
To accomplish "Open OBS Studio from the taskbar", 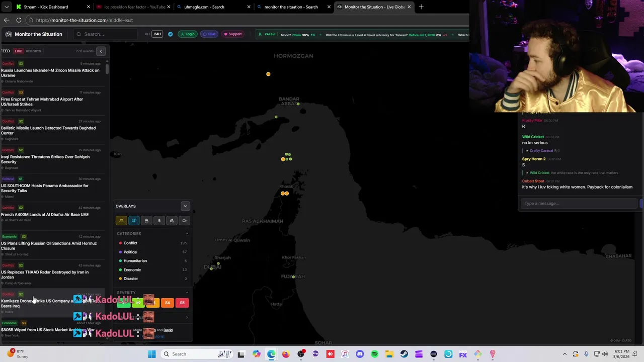I will pyautogui.click(x=301, y=354).
